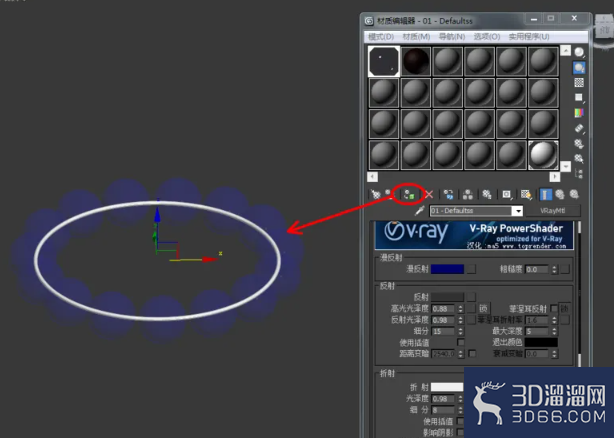
Task: Open the material editor Options icon
Action: (579, 144)
